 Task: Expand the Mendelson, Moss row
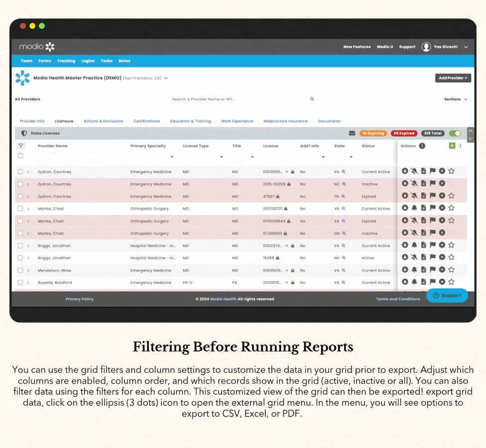pos(28,270)
